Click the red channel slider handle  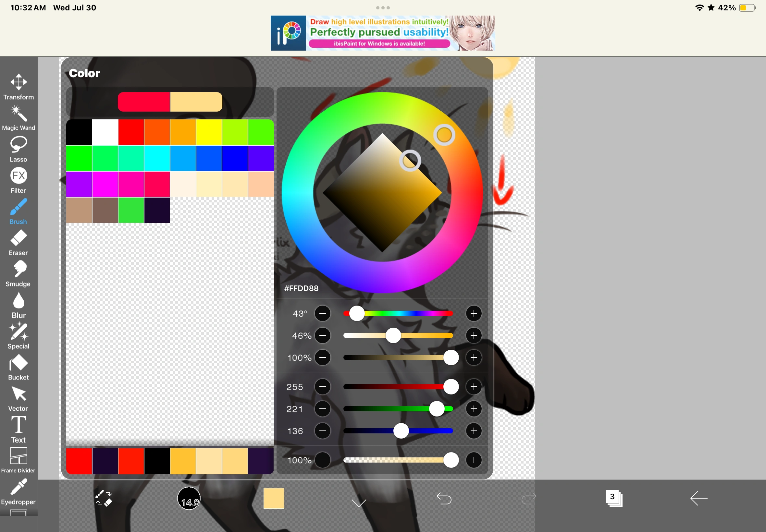[451, 387]
